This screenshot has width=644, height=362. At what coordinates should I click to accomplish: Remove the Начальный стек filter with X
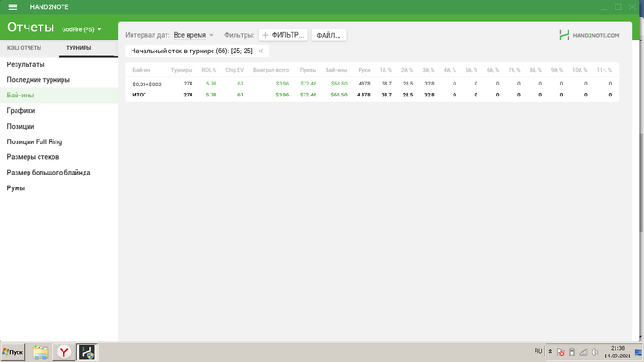click(260, 51)
